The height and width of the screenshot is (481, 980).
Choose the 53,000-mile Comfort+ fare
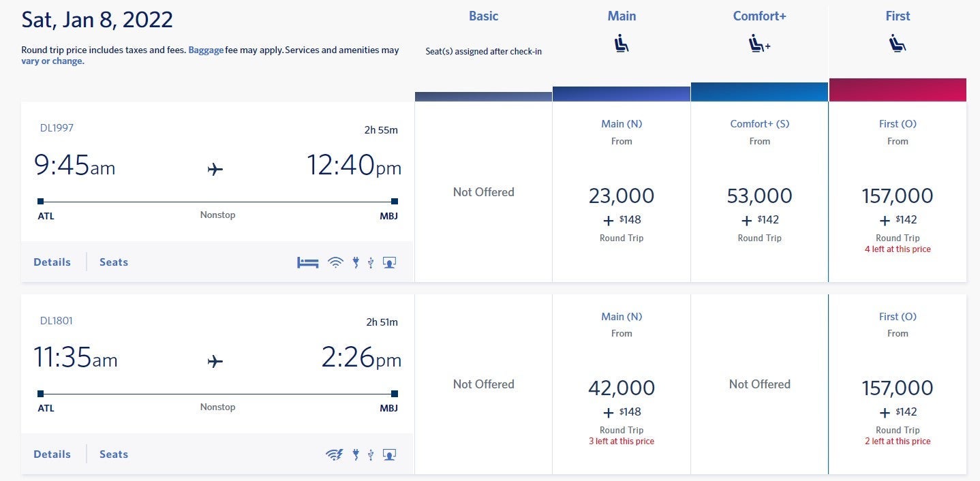click(x=759, y=196)
